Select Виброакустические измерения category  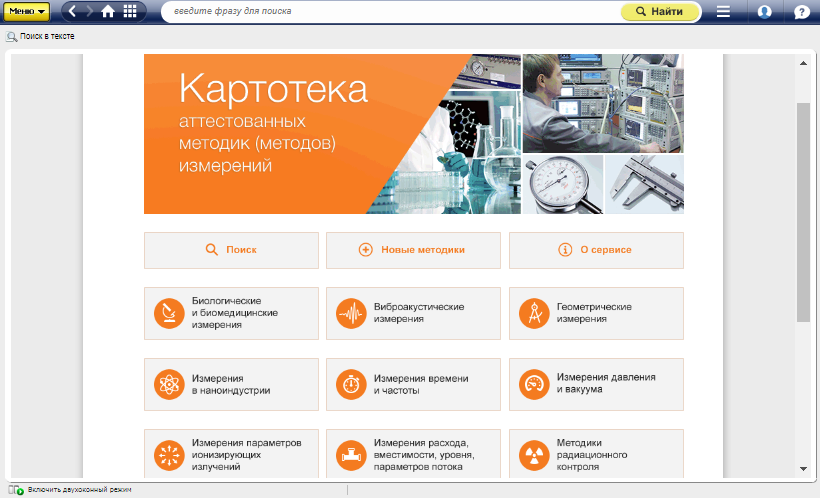click(413, 313)
